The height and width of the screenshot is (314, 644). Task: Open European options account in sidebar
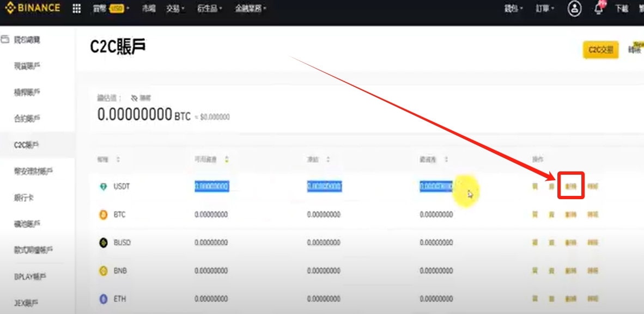pos(33,250)
